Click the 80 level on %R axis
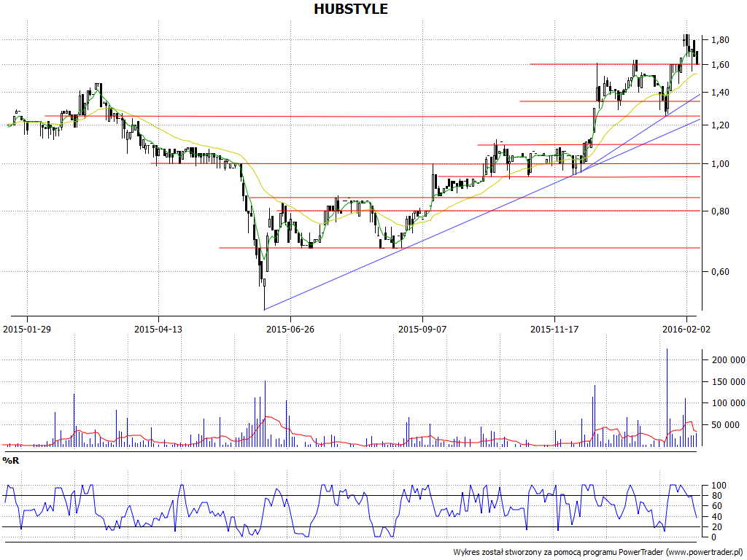This screenshot has height=560, width=747. (x=716, y=496)
